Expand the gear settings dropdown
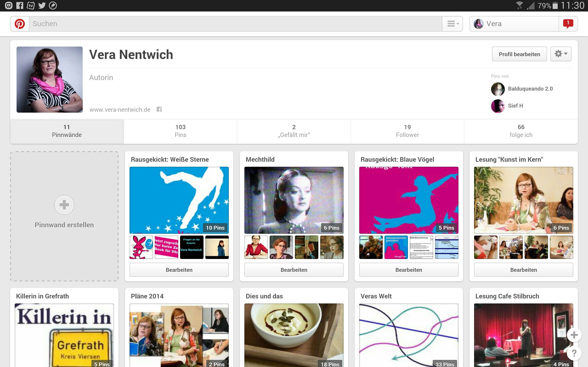This screenshot has width=588, height=367. click(x=560, y=54)
